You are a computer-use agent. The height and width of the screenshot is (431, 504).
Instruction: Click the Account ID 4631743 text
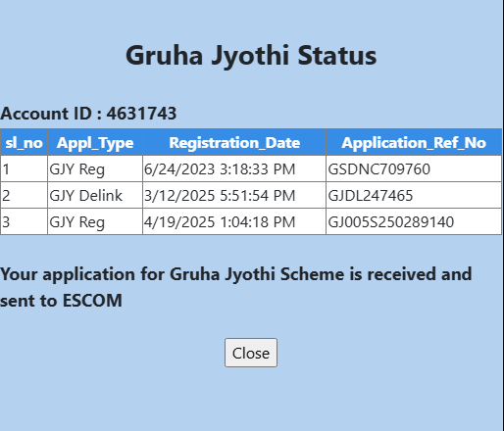click(88, 114)
